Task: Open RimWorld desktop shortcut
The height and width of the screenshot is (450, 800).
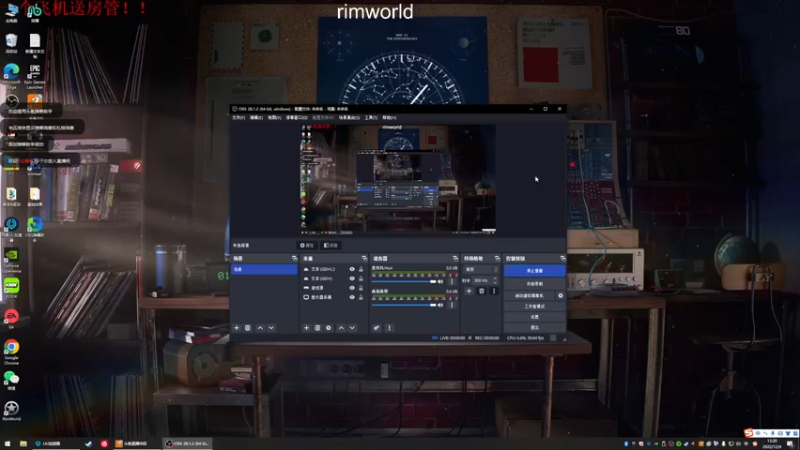Action: (x=11, y=411)
